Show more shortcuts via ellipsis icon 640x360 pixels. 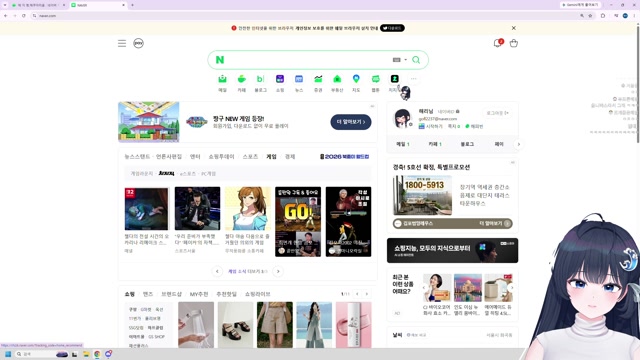click(413, 79)
